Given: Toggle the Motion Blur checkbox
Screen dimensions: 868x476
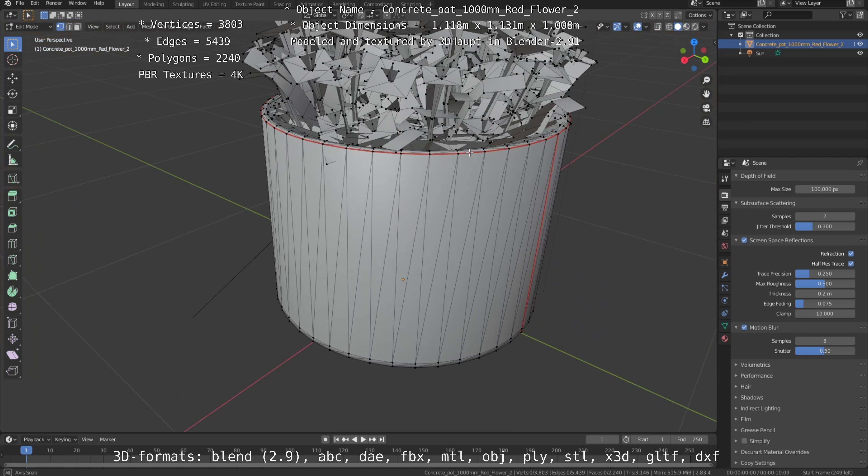Looking at the screenshot, I should [x=744, y=327].
